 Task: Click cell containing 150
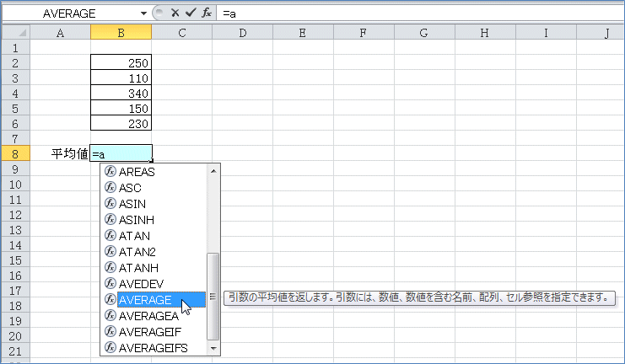[121, 108]
